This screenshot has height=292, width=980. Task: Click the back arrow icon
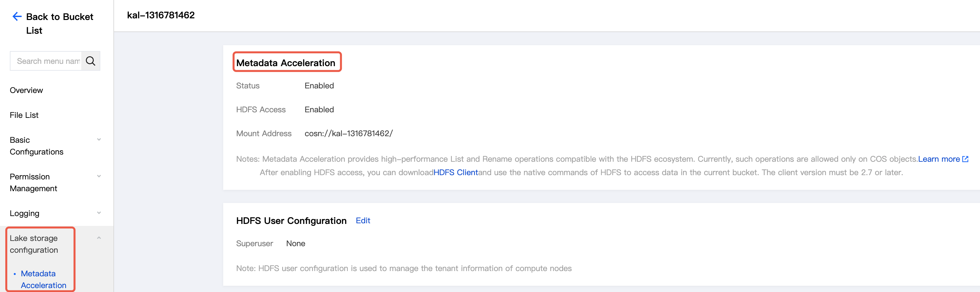pyautogui.click(x=17, y=16)
